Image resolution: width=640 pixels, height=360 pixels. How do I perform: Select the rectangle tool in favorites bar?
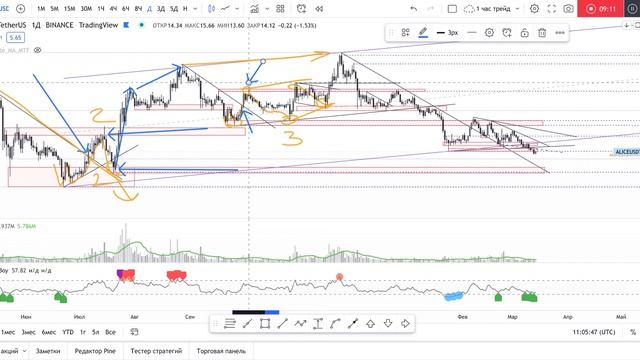coord(265,324)
